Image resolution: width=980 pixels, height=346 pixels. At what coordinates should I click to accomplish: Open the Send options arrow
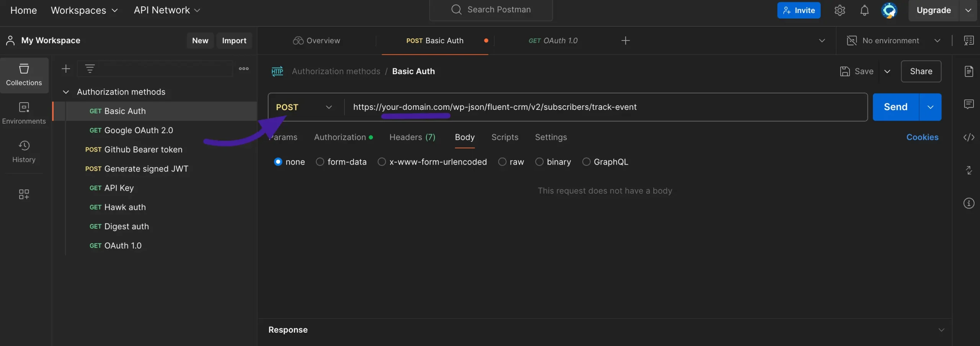pyautogui.click(x=930, y=107)
